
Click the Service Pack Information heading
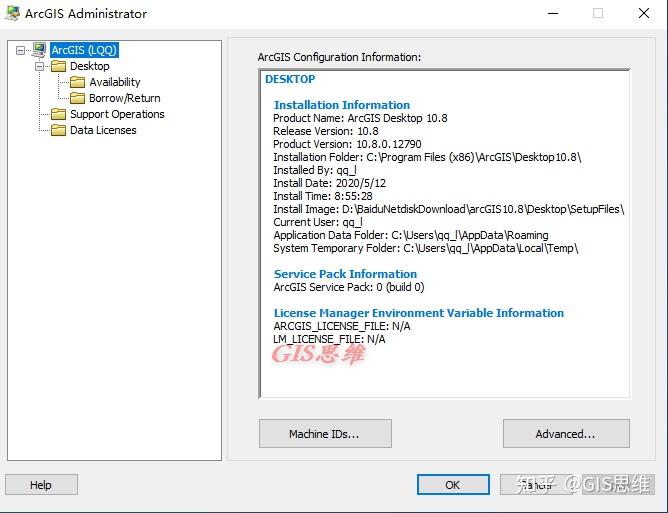[x=346, y=274]
